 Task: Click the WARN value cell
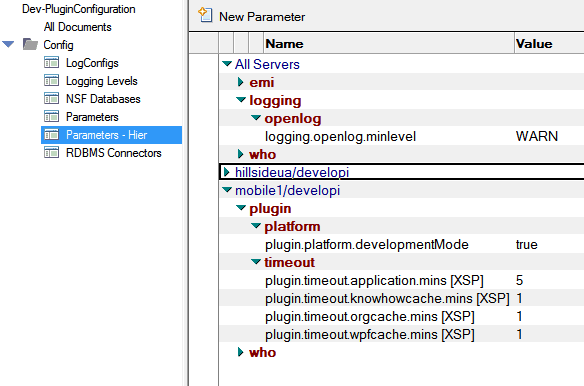pyautogui.click(x=537, y=136)
